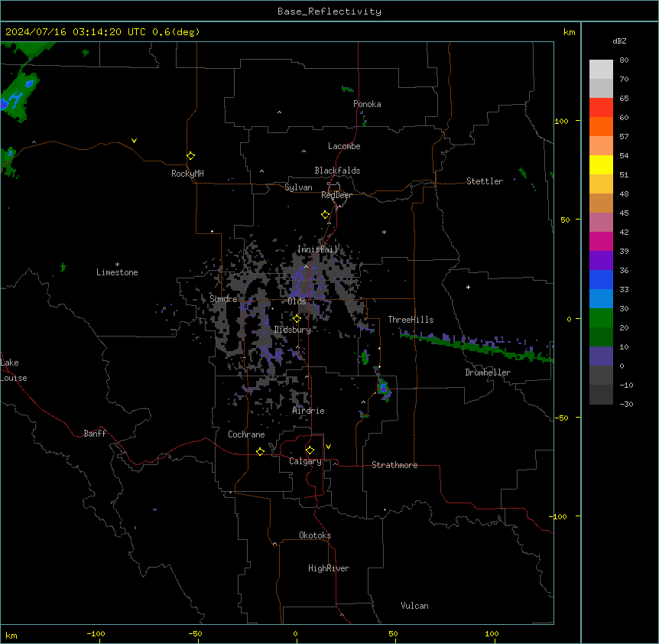Click the -100 tick label on bottom axis
Screen dimensions: 659x644
coord(96,633)
